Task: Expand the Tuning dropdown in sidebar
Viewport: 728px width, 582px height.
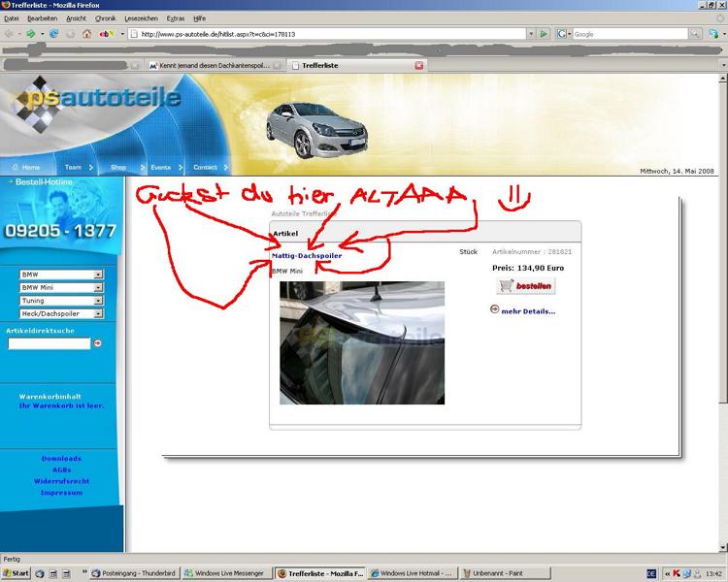Action: coord(98,301)
